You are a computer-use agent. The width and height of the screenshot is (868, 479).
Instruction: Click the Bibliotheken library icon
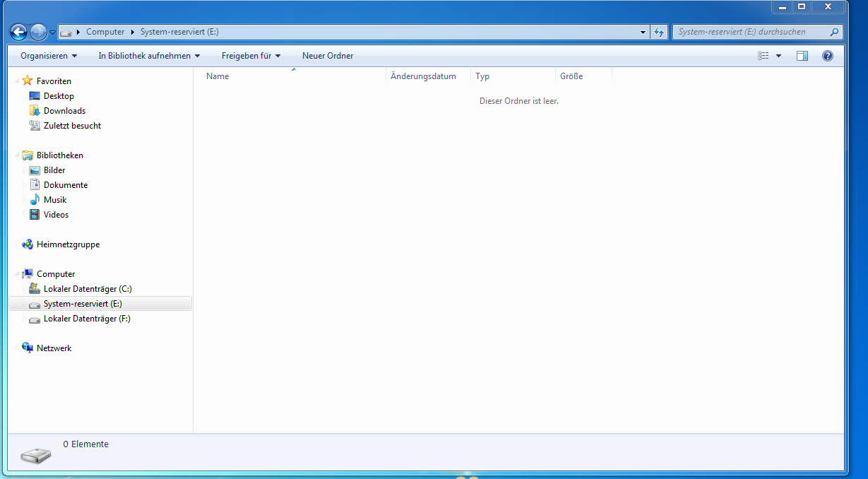pyautogui.click(x=28, y=155)
